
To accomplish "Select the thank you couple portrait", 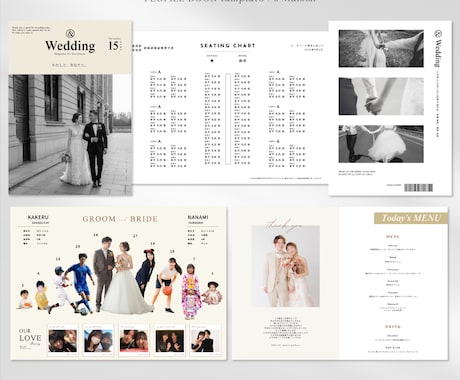I will pos(286,266).
